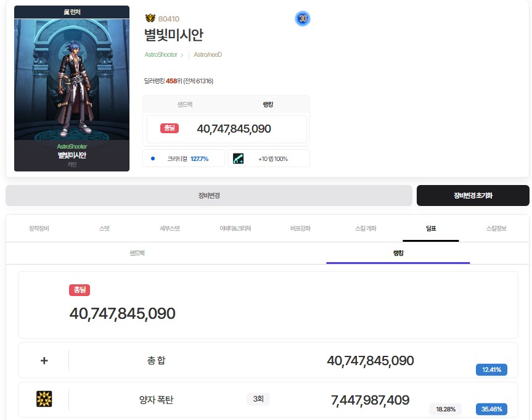Open the 스킬개화 tab

pyautogui.click(x=366, y=228)
